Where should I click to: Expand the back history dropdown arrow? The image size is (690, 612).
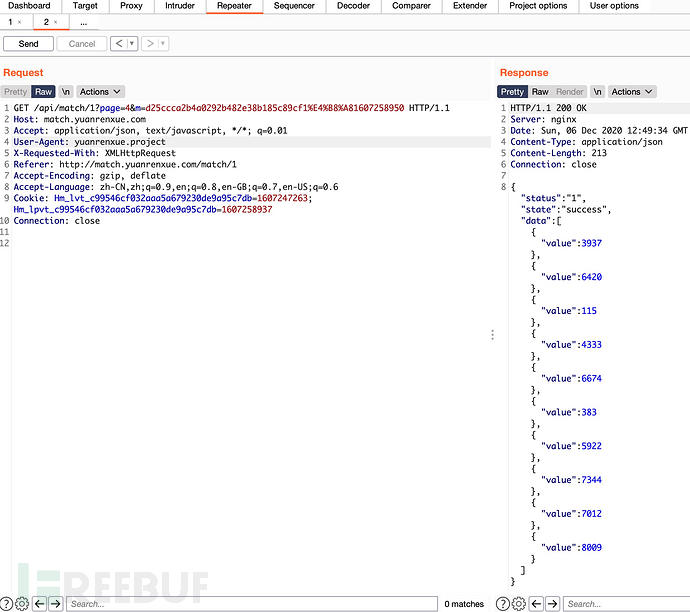pyautogui.click(x=132, y=44)
